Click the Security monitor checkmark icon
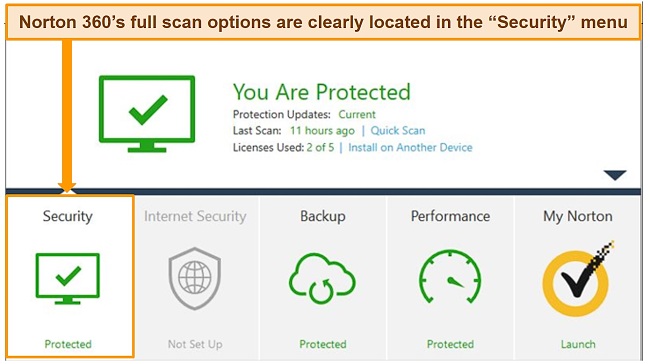The height and width of the screenshot is (364, 650). coord(68,278)
